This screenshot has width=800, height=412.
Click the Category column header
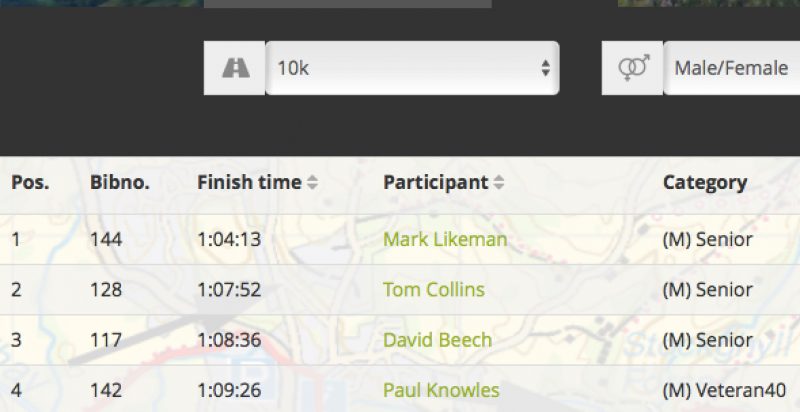(705, 183)
